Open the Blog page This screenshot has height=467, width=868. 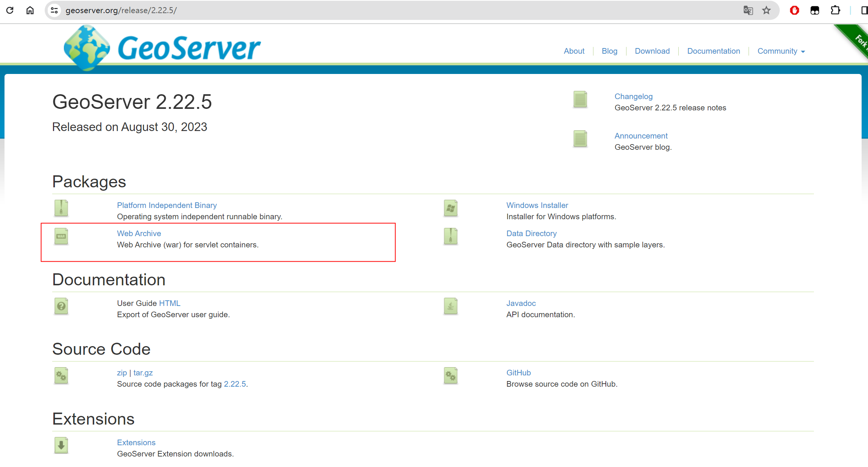(609, 51)
